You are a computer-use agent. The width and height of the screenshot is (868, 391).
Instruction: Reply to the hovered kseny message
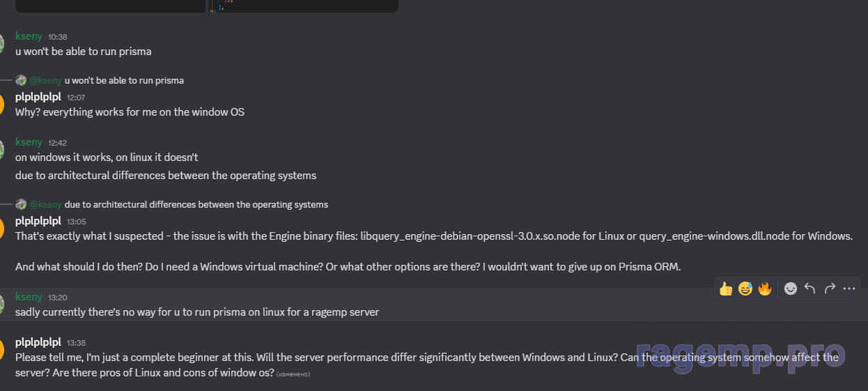coord(809,289)
